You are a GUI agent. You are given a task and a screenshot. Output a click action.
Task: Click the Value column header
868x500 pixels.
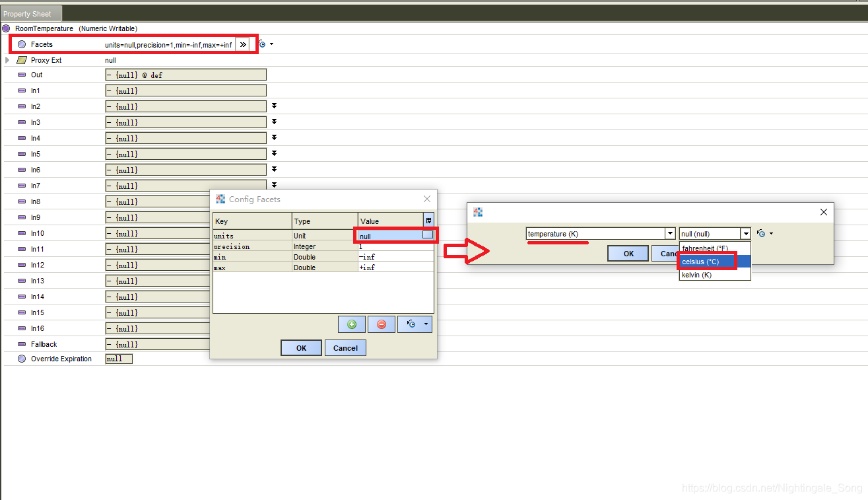coord(391,221)
